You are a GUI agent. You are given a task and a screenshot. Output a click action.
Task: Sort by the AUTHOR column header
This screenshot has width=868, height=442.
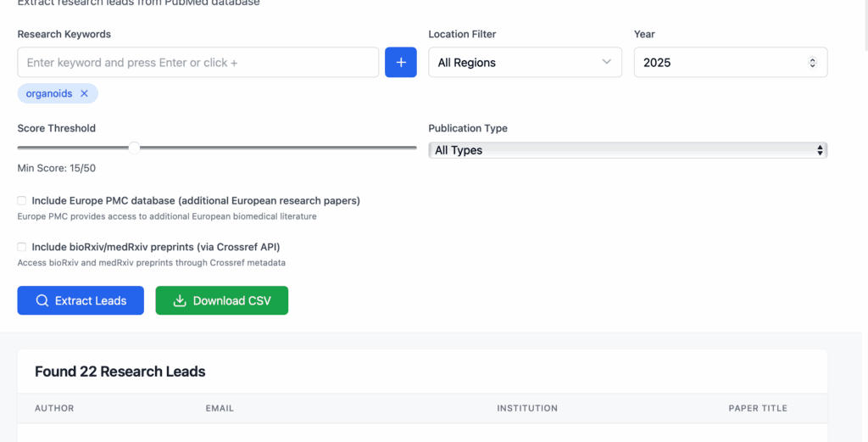pyautogui.click(x=54, y=408)
